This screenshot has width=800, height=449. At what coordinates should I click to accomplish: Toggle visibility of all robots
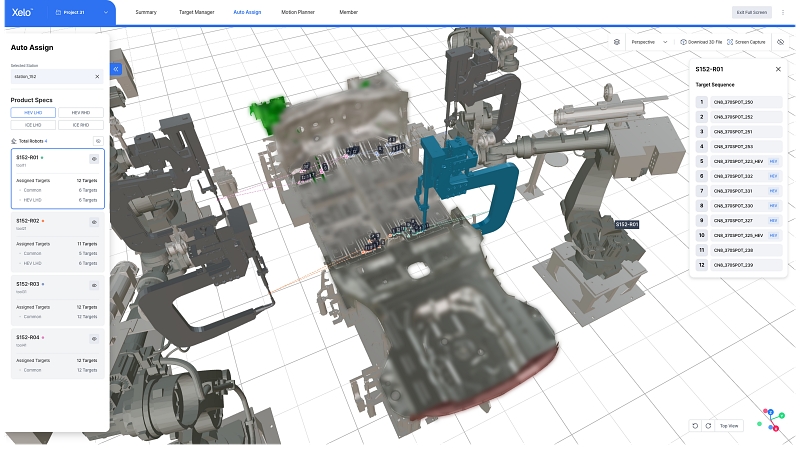point(98,141)
